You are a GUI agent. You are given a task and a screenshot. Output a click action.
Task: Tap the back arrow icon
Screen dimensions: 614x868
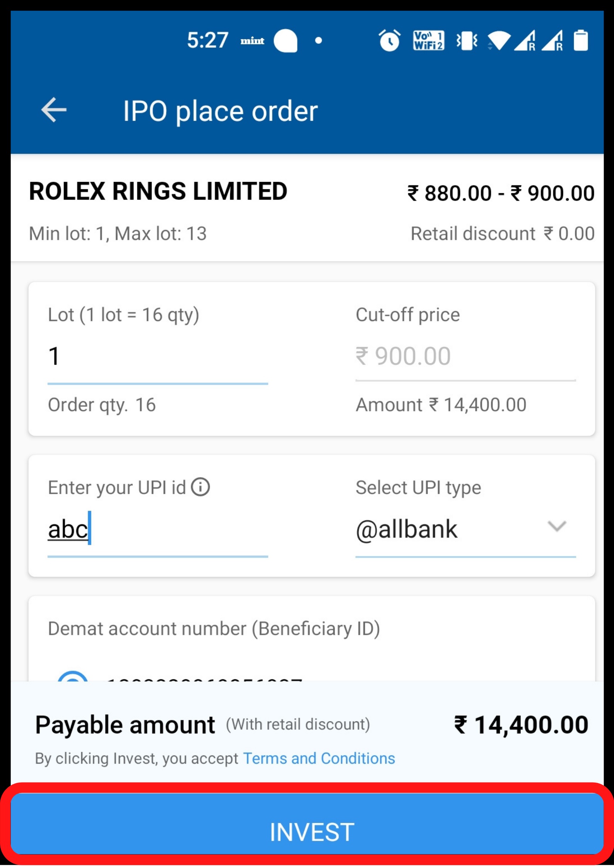[x=54, y=110]
